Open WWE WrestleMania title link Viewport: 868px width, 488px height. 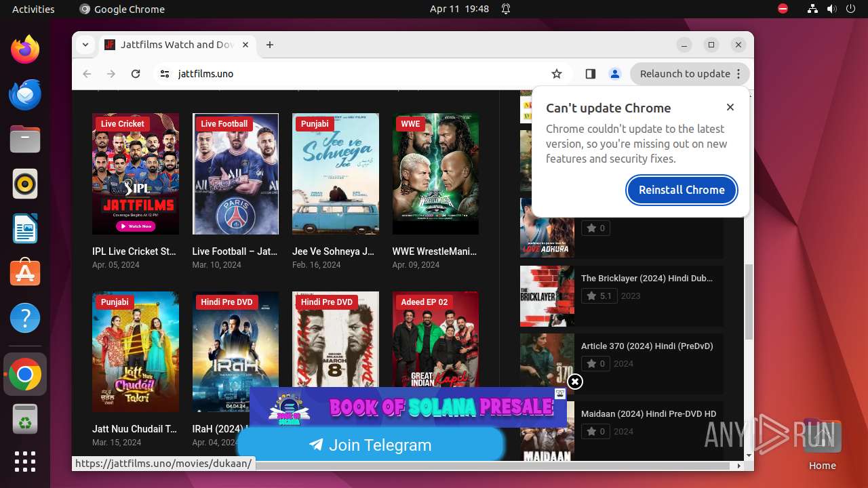pyautogui.click(x=435, y=251)
